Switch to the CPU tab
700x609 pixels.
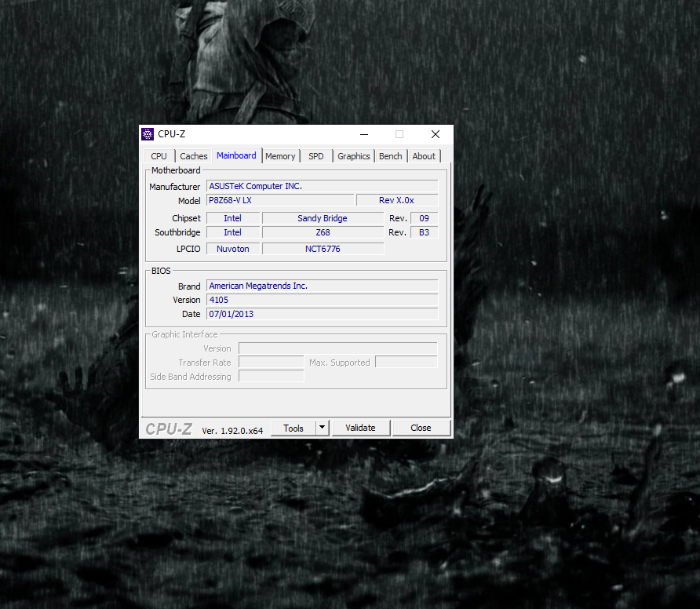pos(159,156)
